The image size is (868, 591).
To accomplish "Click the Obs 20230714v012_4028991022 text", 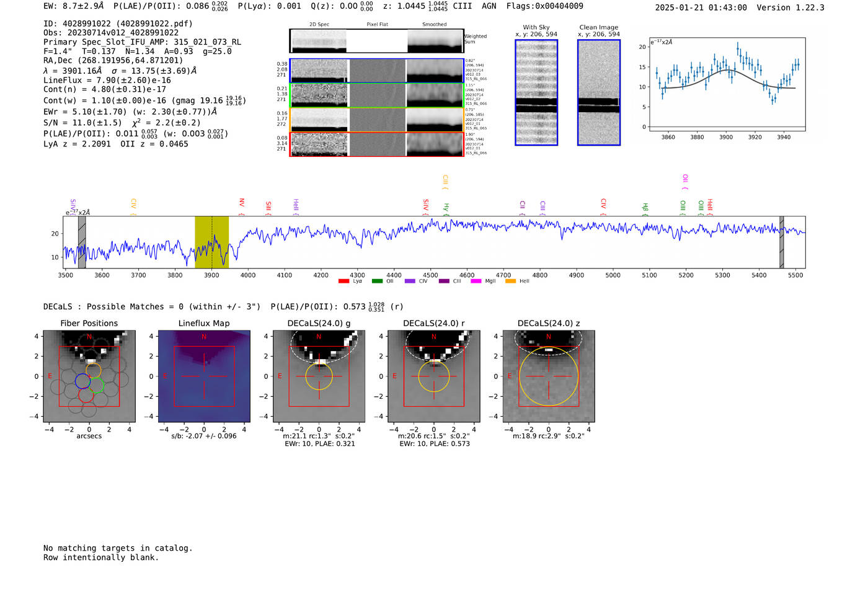I will coord(111,33).
